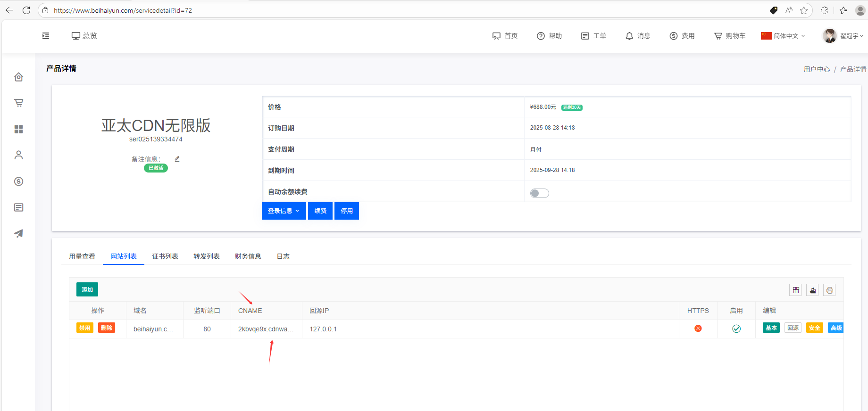Open the user account icon in sidebar
868x411 pixels.
pos(19,155)
